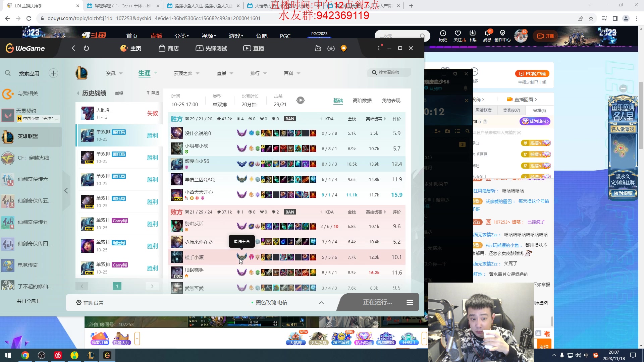Open hamburger menu beside 正在运行
The image size is (644, 362).
click(410, 302)
